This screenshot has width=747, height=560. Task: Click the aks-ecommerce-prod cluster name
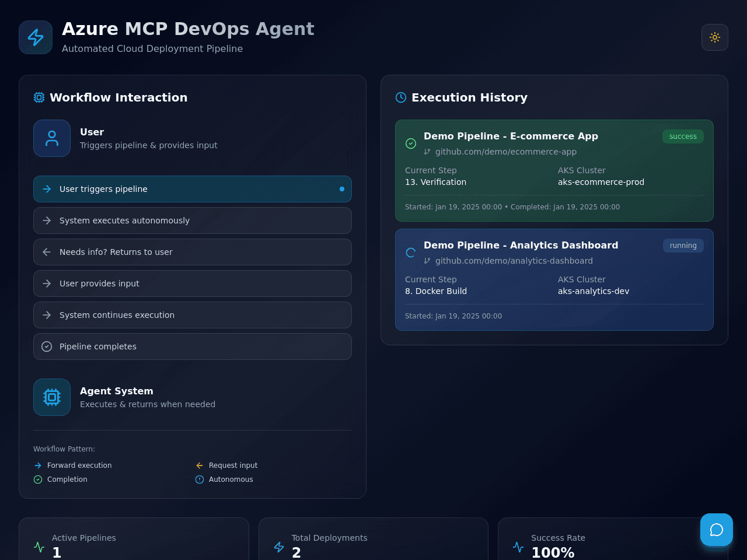tap(601, 182)
